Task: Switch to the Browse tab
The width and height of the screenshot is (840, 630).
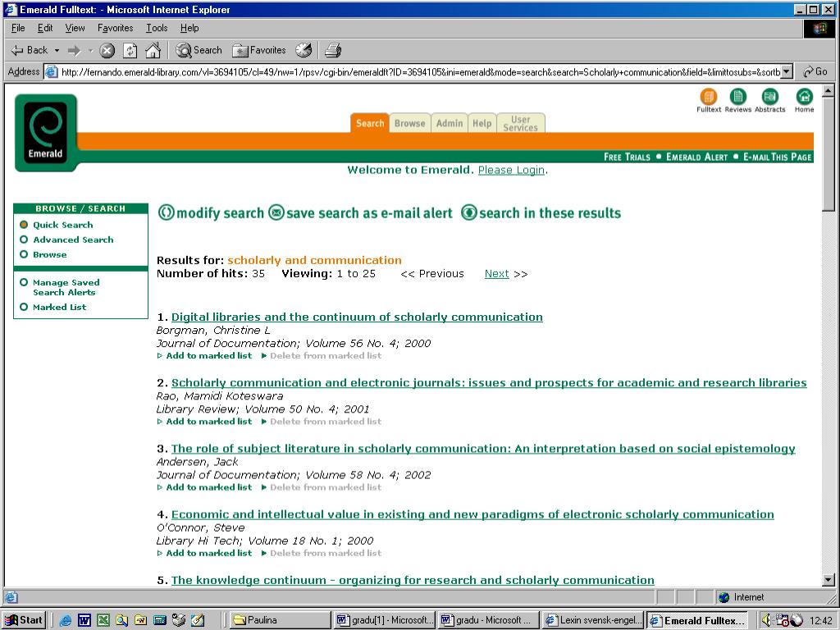Action: 410,123
